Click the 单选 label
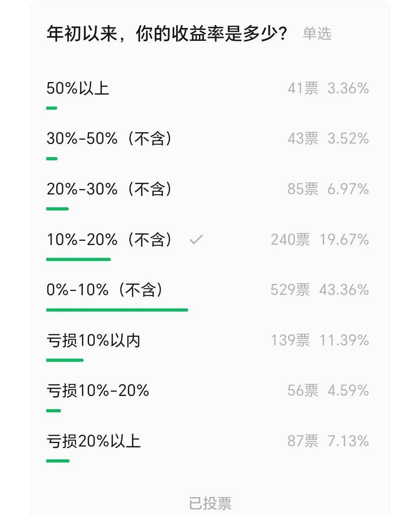420x515 pixels. pyautogui.click(x=317, y=33)
